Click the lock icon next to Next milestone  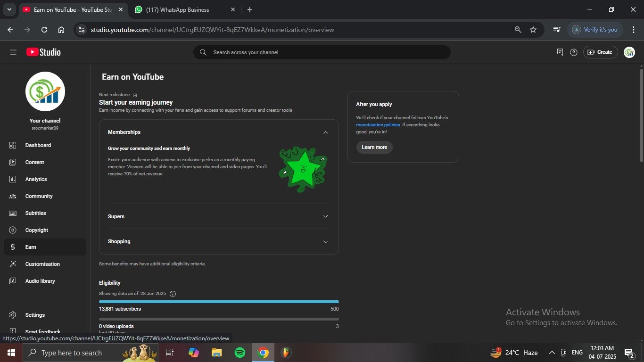click(135, 95)
